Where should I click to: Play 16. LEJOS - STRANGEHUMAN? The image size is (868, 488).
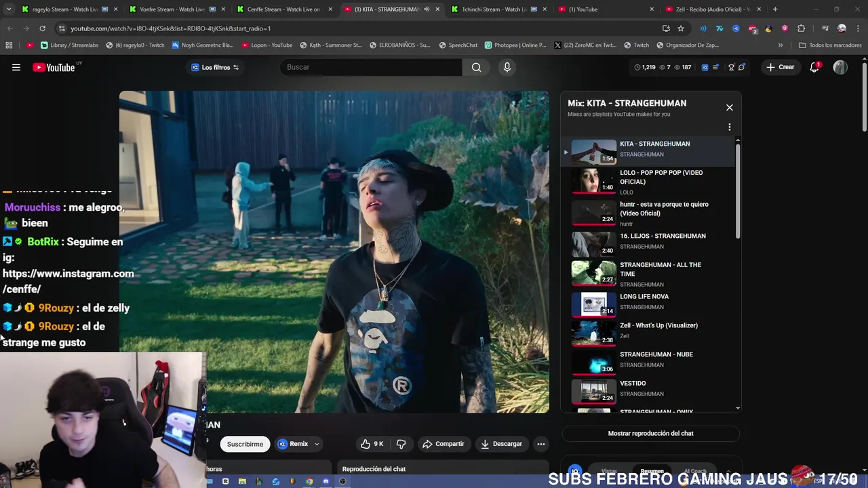coord(649,243)
